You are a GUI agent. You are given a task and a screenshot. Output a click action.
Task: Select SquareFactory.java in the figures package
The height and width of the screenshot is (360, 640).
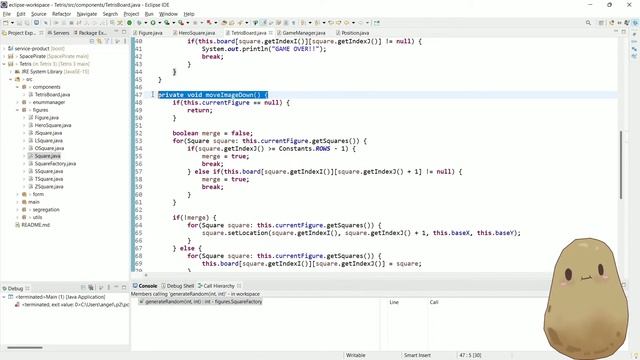point(55,164)
